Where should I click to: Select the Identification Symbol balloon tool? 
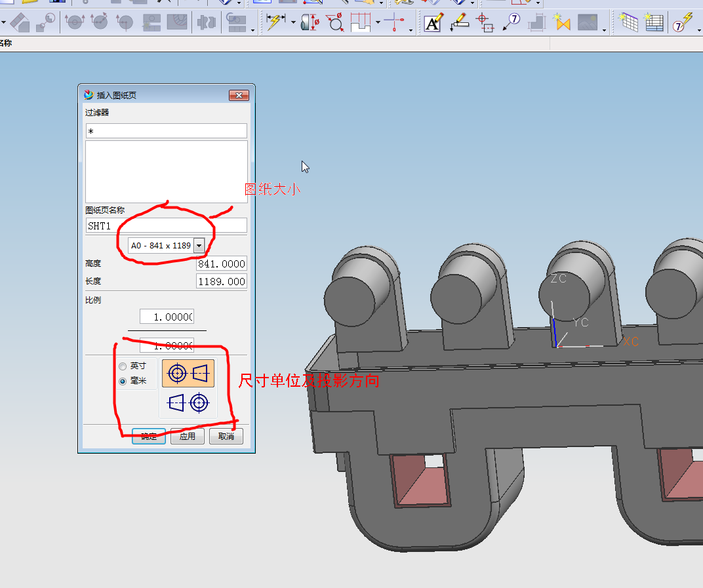pos(511,22)
